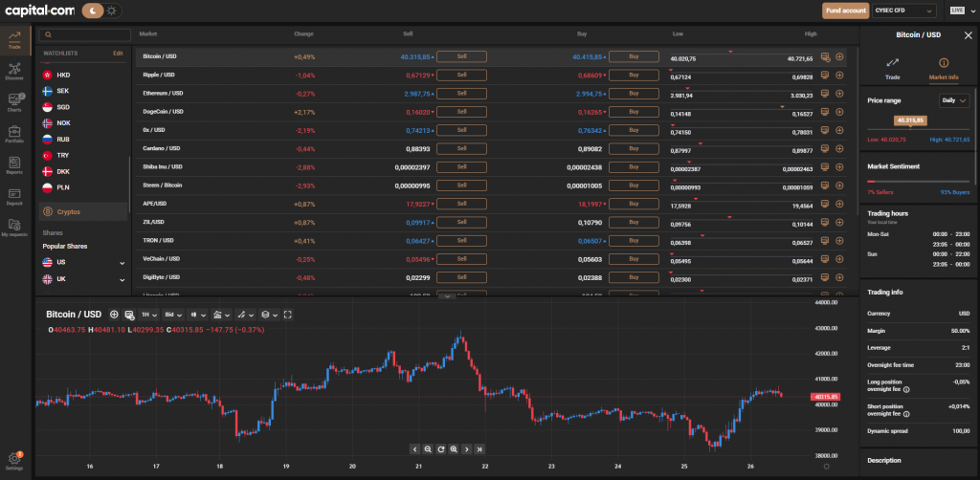
Task: Jump chart to the latest candle
Action: 479,448
